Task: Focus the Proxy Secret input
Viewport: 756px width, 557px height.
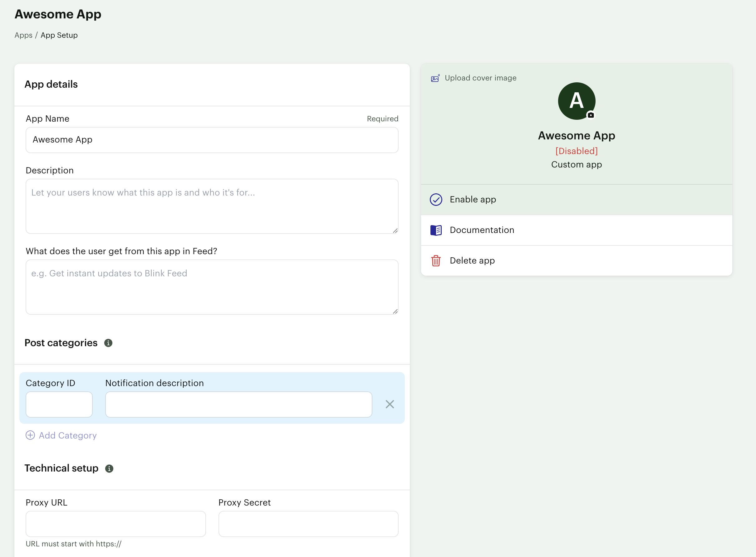Action: 308,524
